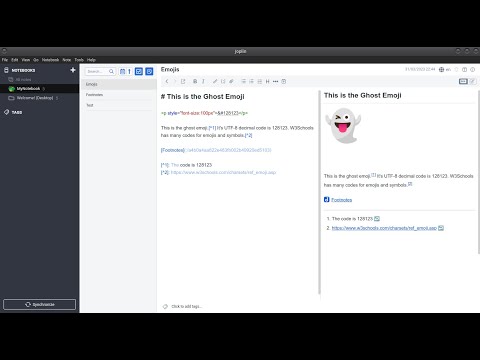The height and width of the screenshot is (360, 480).
Task: Go forward in note history
Action: 174,81
